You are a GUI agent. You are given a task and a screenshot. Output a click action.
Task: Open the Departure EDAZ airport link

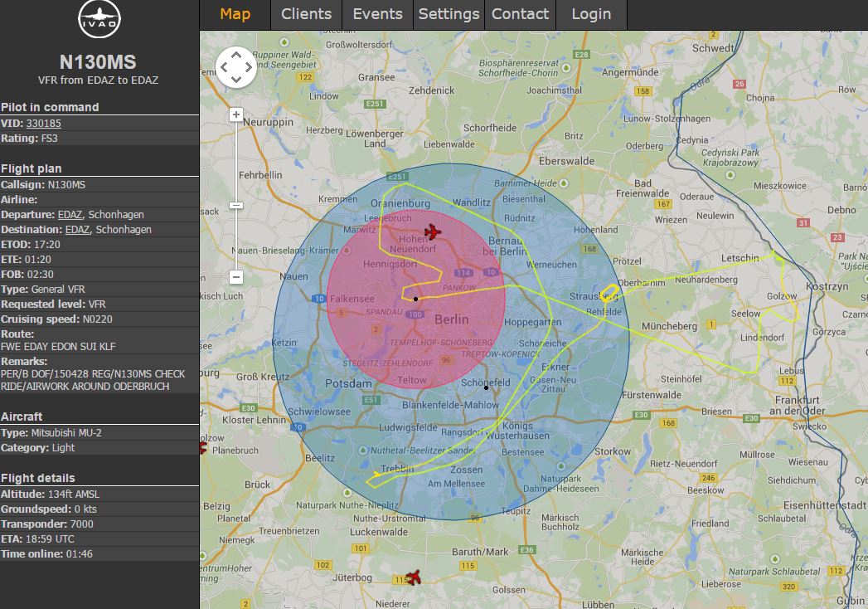coord(70,214)
